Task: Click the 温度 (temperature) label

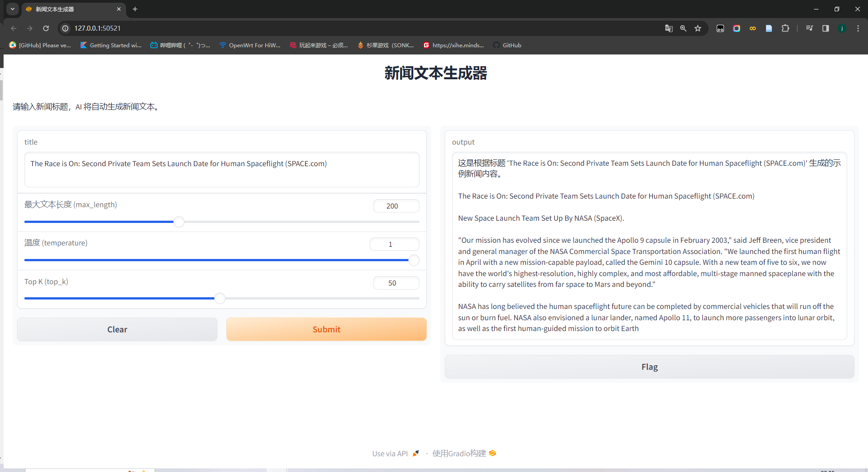Action: tap(56, 243)
